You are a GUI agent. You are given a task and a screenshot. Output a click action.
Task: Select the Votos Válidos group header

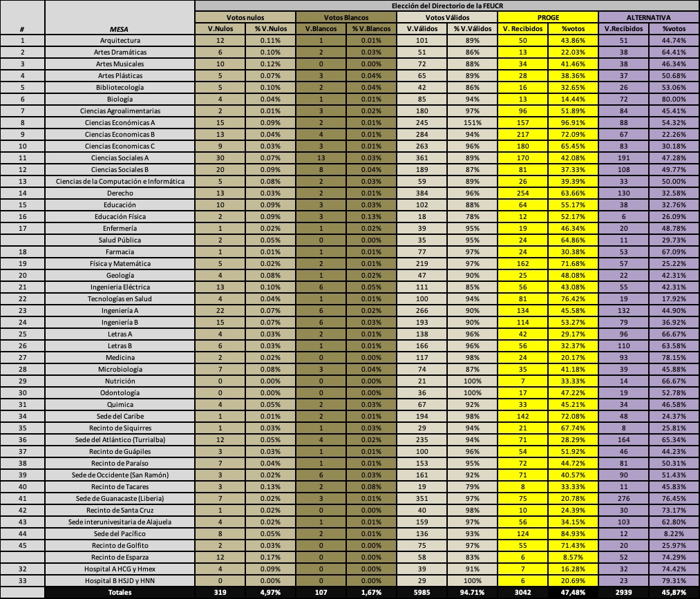(447, 17)
